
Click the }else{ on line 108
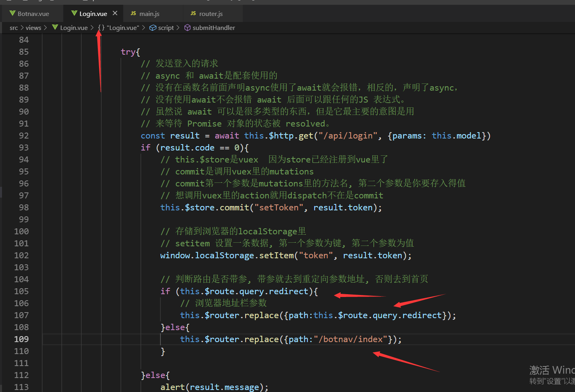pos(175,327)
